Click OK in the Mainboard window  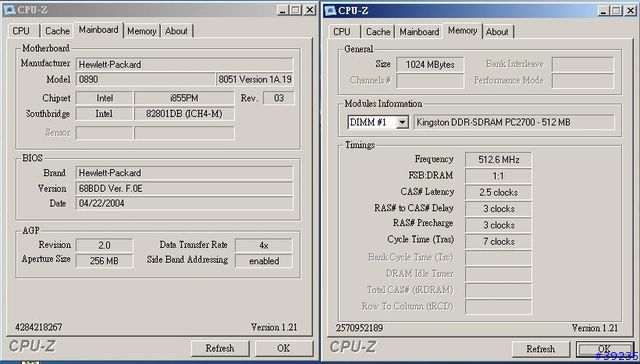click(284, 348)
